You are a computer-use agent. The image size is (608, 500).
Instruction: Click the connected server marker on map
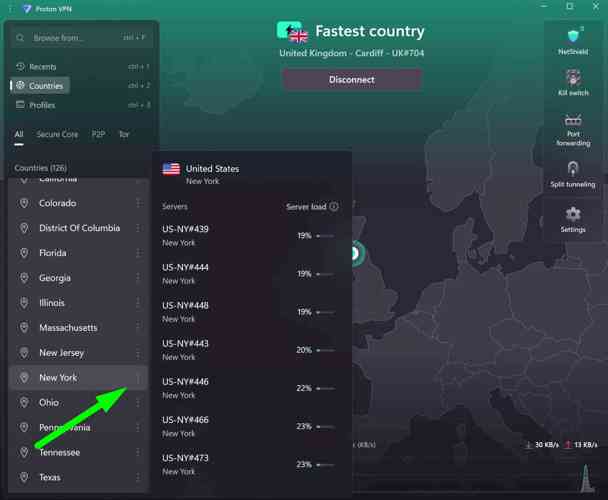point(356,253)
